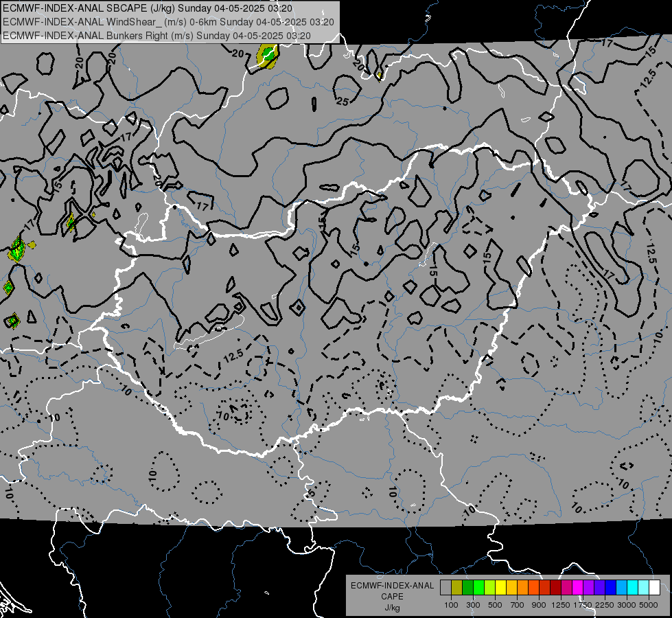The image size is (672, 618).
Task: Click the pure yellow legend swatch
Action: (x=500, y=588)
